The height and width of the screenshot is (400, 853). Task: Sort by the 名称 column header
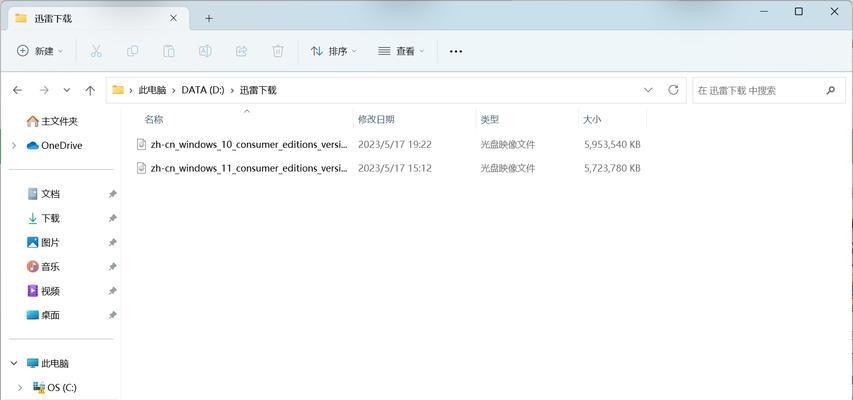pos(153,120)
